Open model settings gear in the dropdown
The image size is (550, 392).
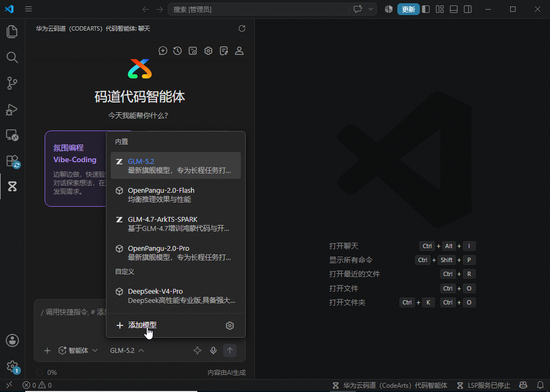click(230, 325)
